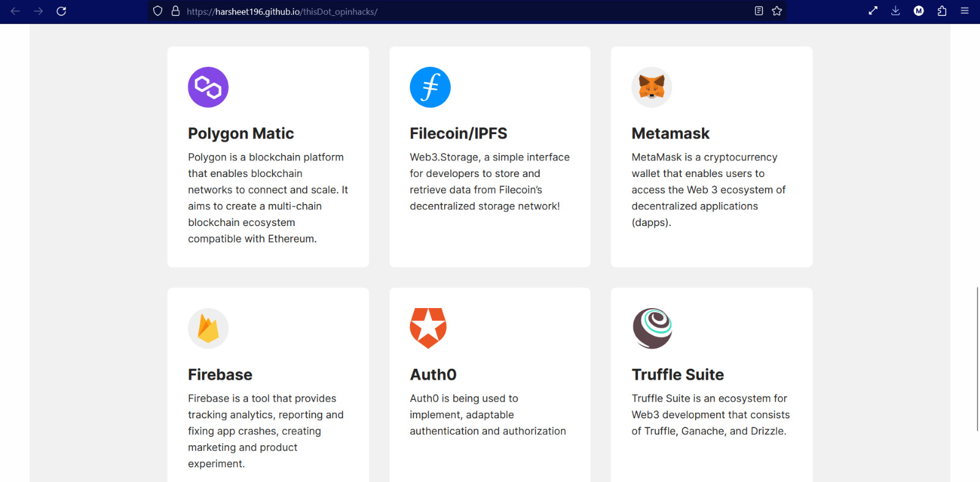Click the Truffle, Ganache, and Drizzle description
Screen dimensions: 980x482
point(710,415)
